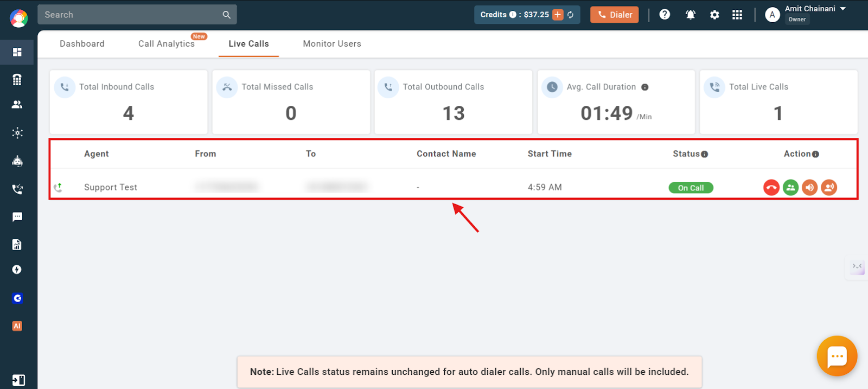Refresh credits balance icon
Viewport: 868px width, 389px height.
coord(571,15)
